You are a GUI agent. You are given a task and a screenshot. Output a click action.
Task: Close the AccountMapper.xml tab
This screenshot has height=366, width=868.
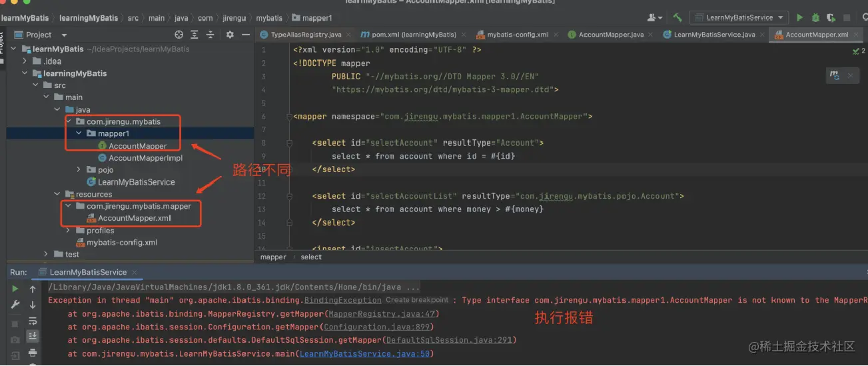point(856,35)
